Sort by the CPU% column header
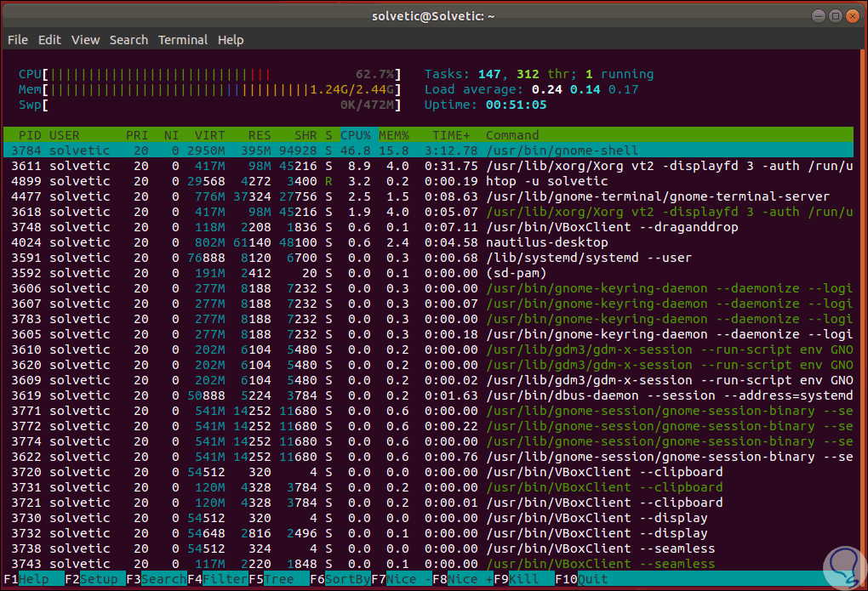This screenshot has height=591, width=868. 356,135
